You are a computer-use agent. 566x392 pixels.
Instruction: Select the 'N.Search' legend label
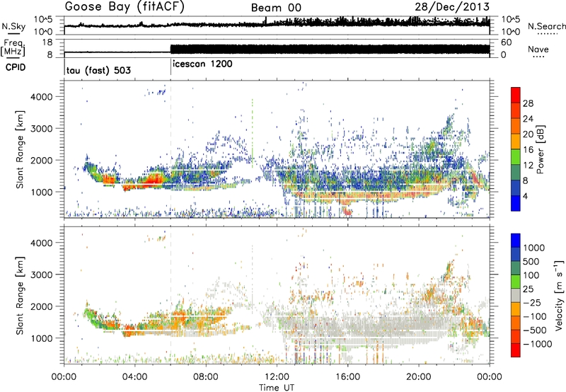(546, 26)
